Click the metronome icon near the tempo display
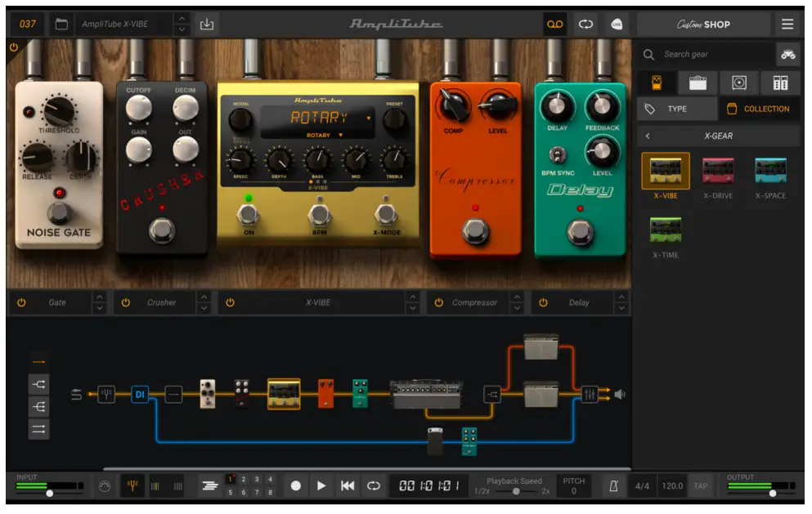This screenshot has height=514, width=812. click(614, 485)
